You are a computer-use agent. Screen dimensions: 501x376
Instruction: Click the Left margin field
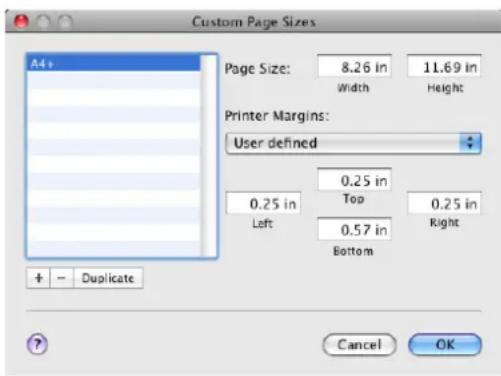(x=263, y=203)
